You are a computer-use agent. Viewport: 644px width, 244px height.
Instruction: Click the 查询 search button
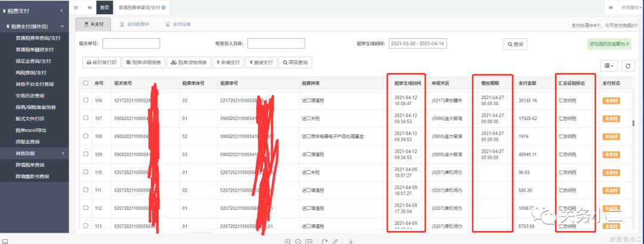[x=515, y=44]
